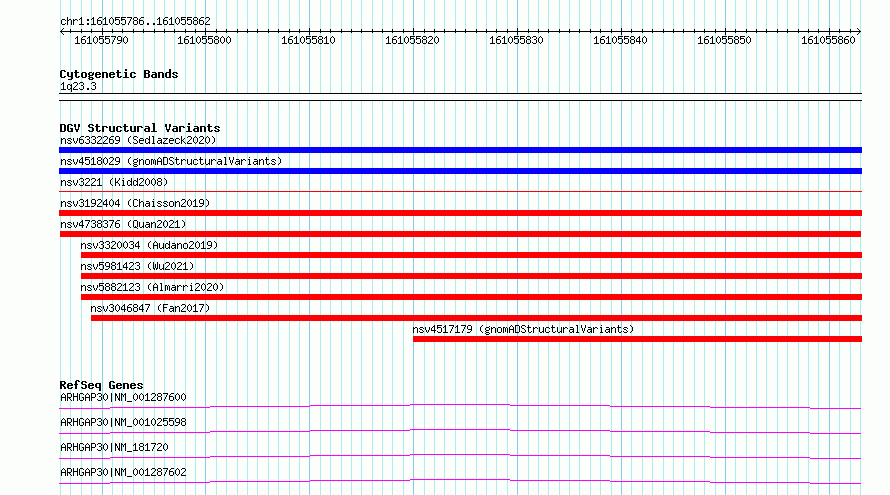Open variant nsv4738376 (Quan2021) label
This screenshot has width=890, height=495.
[x=123, y=224]
